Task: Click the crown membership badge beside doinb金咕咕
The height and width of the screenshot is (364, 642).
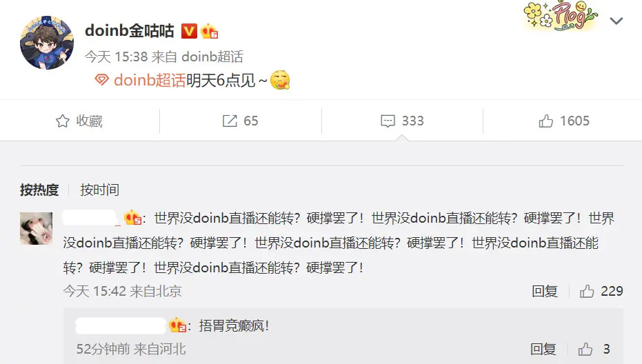Action: (x=209, y=31)
